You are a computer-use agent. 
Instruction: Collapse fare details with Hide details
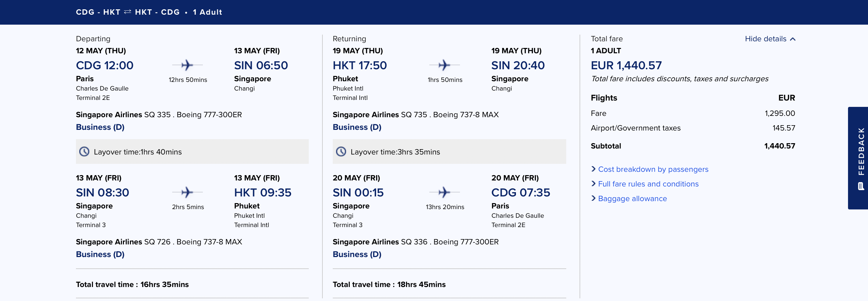(765, 39)
